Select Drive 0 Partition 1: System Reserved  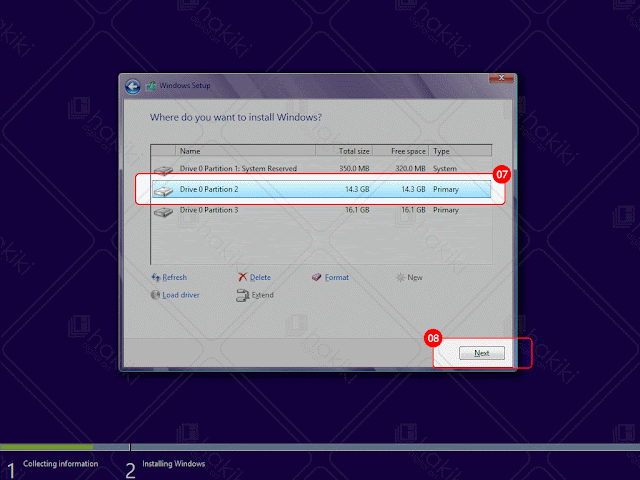tap(321, 169)
